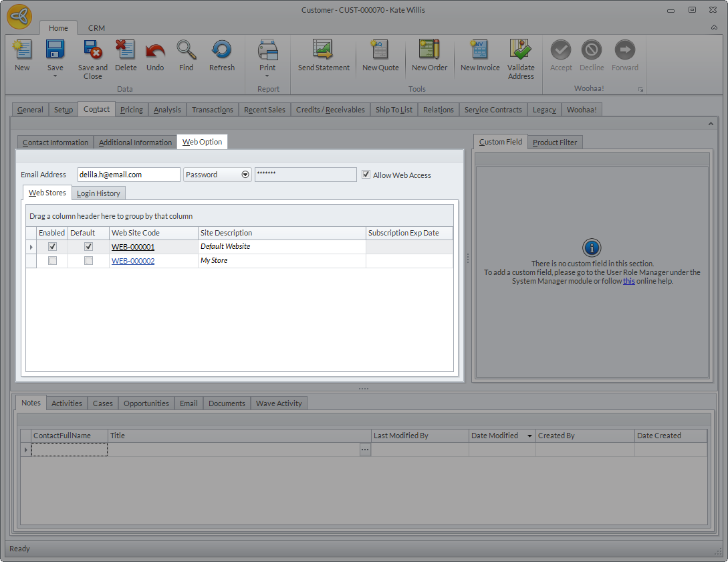Refresh the customer record
The width and height of the screenshot is (728, 562).
pyautogui.click(x=221, y=51)
